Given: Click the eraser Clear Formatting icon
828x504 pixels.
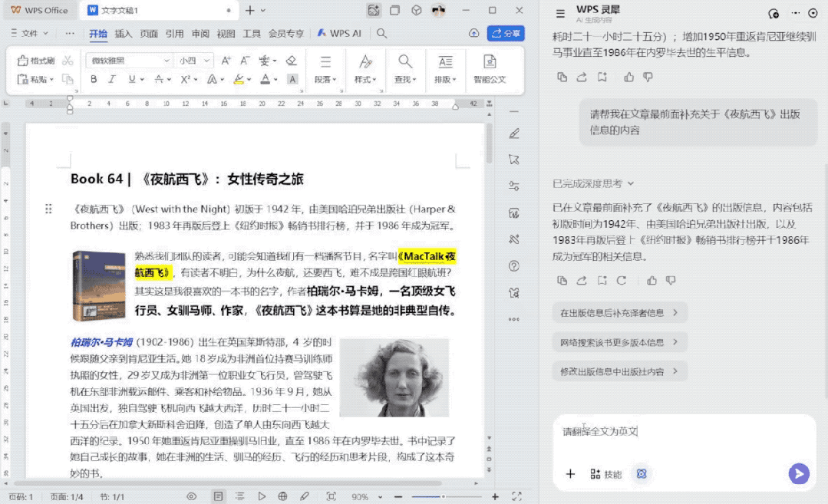Looking at the screenshot, I should [x=291, y=61].
